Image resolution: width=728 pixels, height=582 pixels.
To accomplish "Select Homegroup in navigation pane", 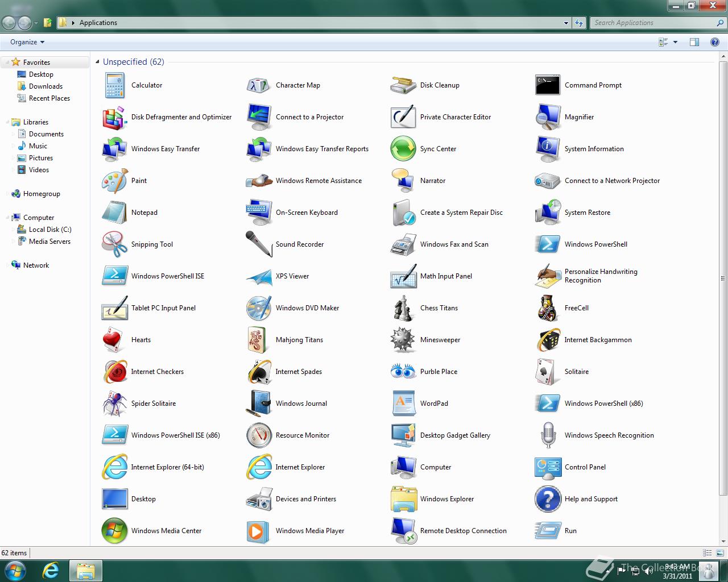I will coord(42,194).
